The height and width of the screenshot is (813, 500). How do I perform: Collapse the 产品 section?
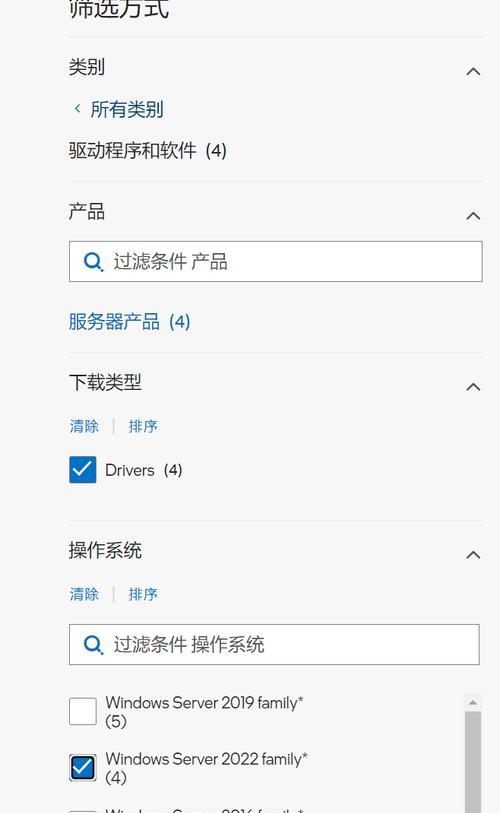tap(473, 216)
